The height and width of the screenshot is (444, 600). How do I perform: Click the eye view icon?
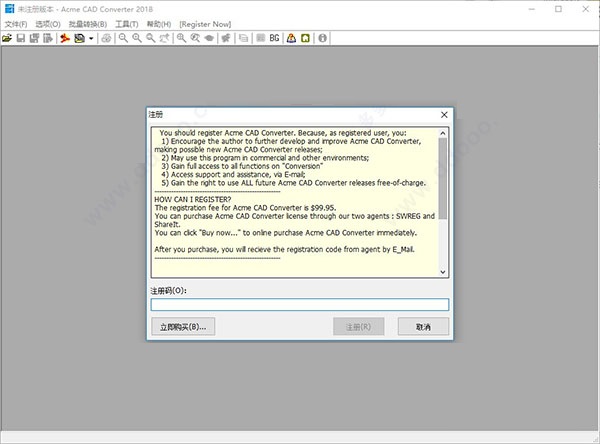(x=209, y=38)
